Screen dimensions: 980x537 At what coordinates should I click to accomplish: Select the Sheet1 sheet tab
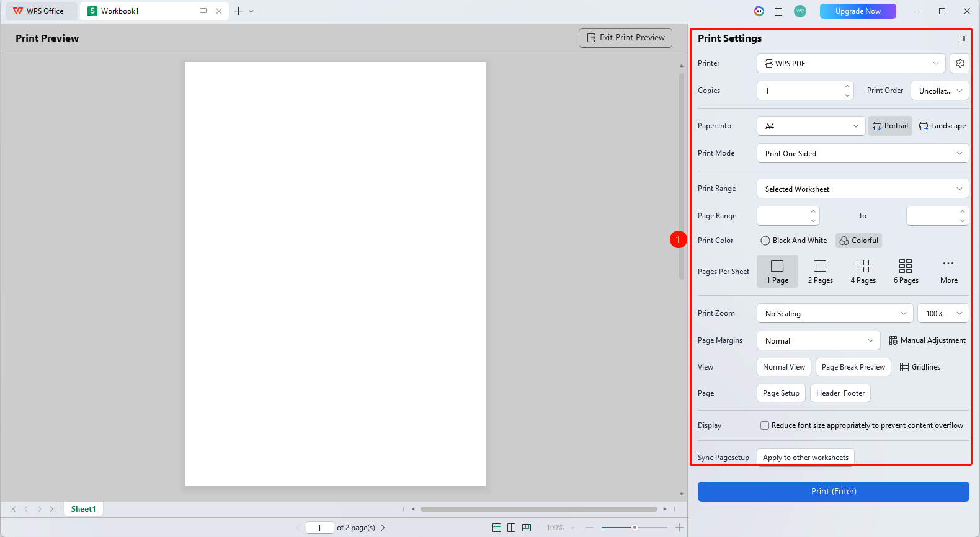pyautogui.click(x=83, y=509)
